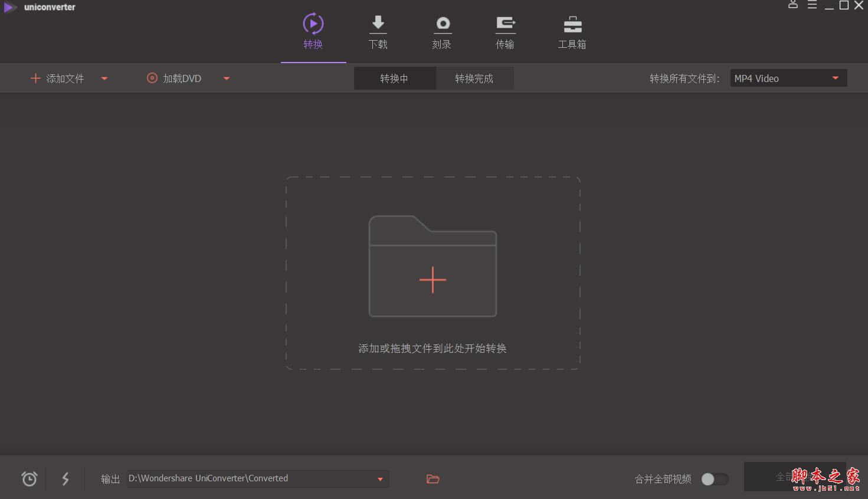The image size is (868, 499).
Task: Click the 加载DVD load DVD button
Action: point(173,78)
